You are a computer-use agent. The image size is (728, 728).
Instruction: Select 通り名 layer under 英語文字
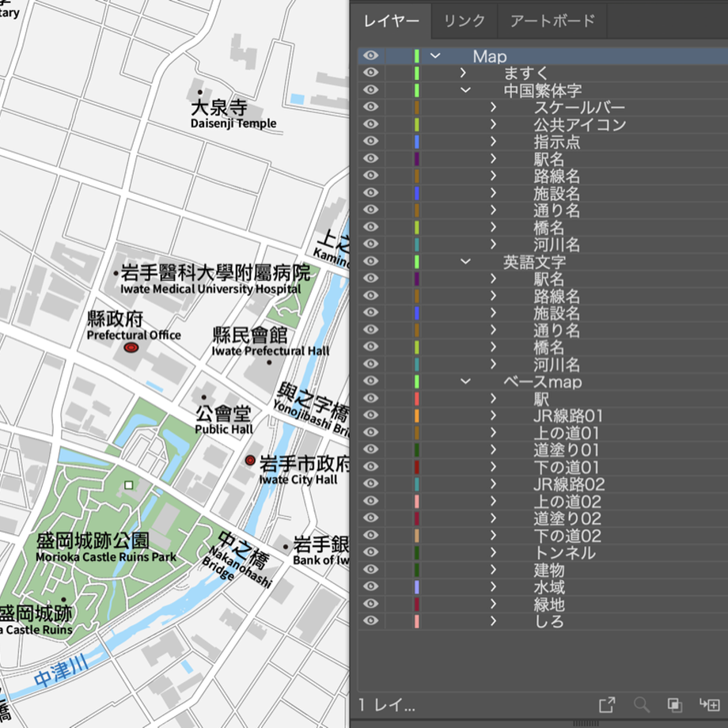pos(556,330)
